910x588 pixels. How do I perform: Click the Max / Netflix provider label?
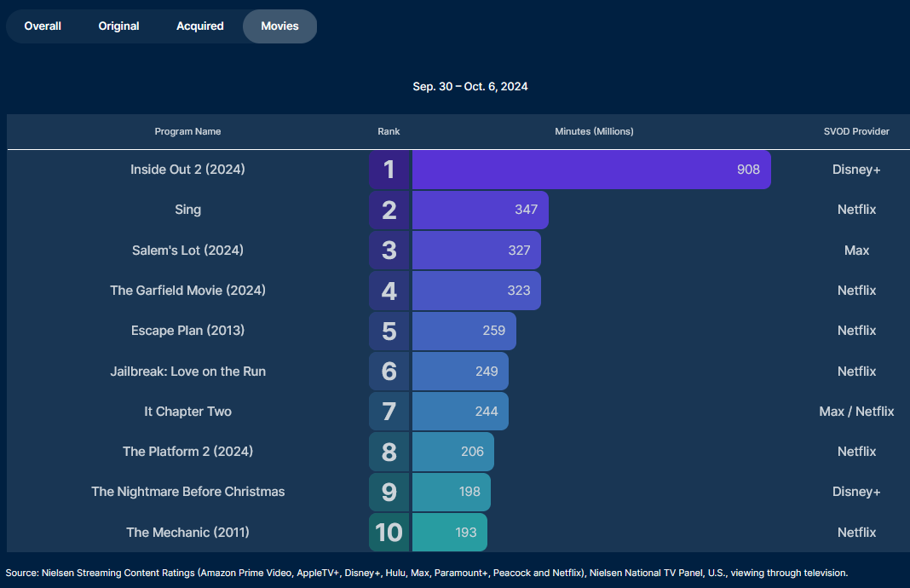coord(856,412)
